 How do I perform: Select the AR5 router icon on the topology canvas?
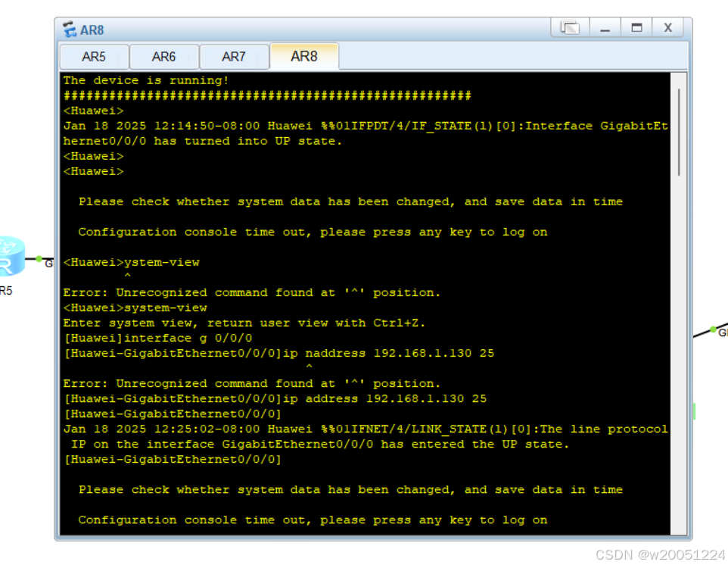pyautogui.click(x=12, y=255)
